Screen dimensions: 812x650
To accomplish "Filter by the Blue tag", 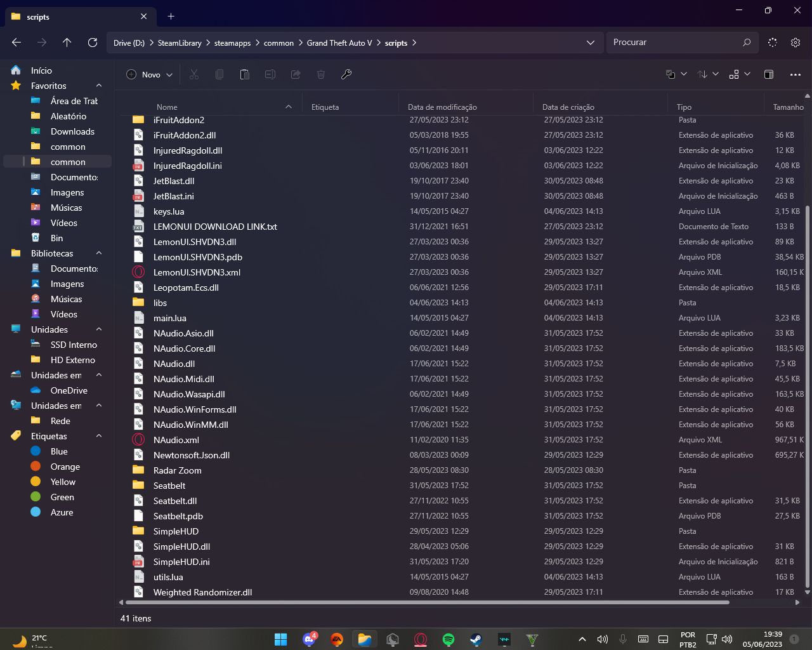I will click(58, 451).
